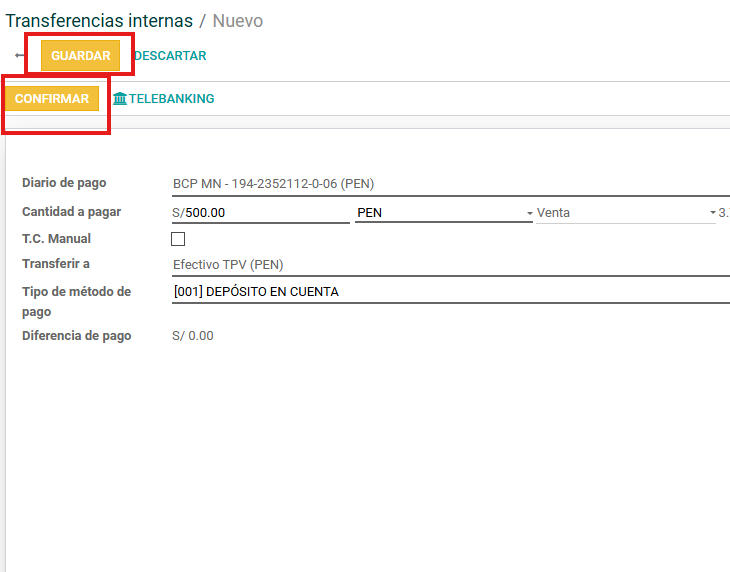Click the Nuevo breadcrumb text
Image resolution: width=730 pixels, height=572 pixels.
tap(238, 20)
